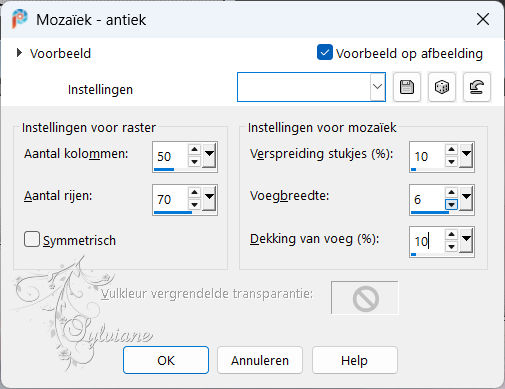Open the Dekking van voeg slider dropdown
505x389 pixels.
[x=466, y=241]
